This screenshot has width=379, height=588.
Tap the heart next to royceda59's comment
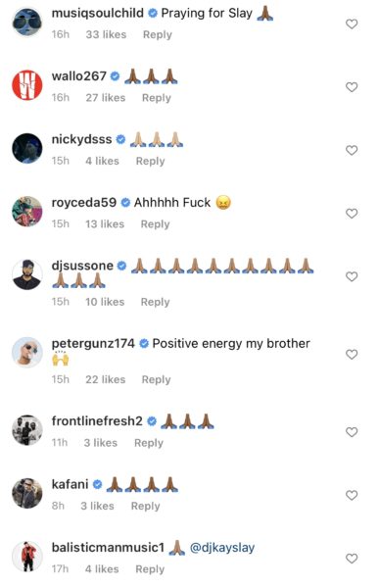352,214
